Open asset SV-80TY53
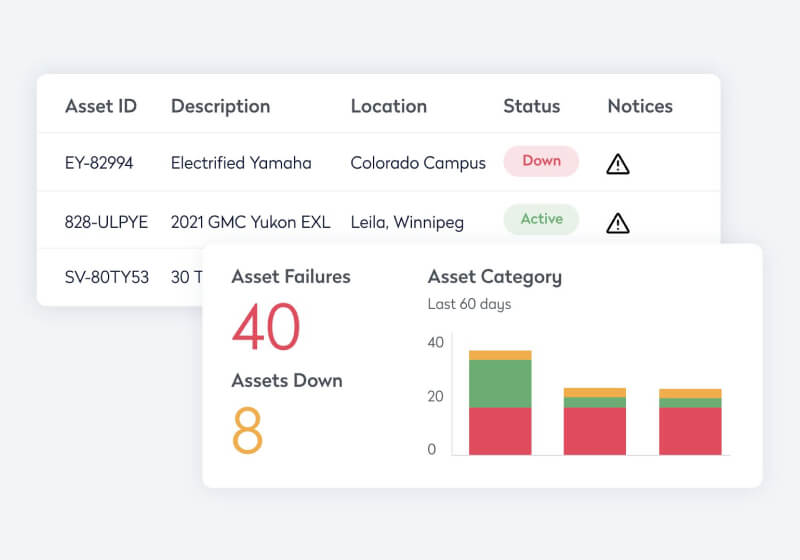 [x=107, y=277]
